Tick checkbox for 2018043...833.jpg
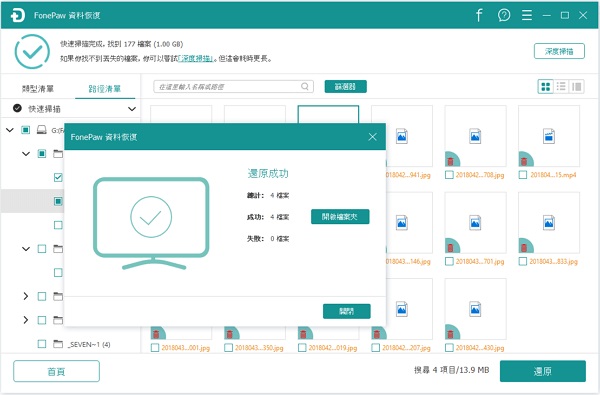The image size is (600, 395). [523, 261]
